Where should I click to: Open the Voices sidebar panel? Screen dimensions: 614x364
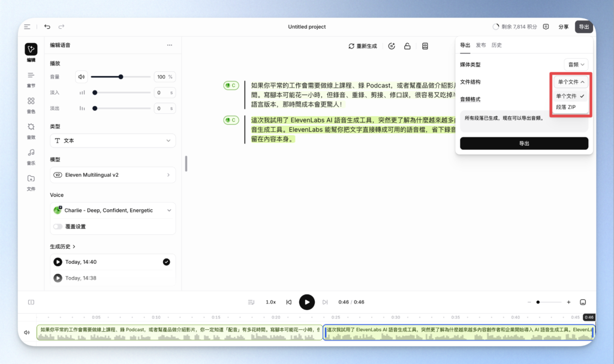point(31,106)
